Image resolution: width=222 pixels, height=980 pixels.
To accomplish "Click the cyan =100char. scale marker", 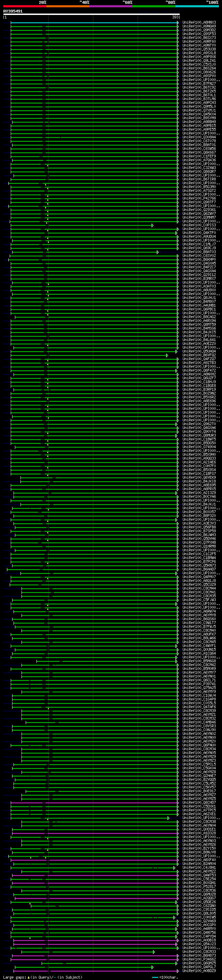I will pyautogui.click(x=155, y=978).
